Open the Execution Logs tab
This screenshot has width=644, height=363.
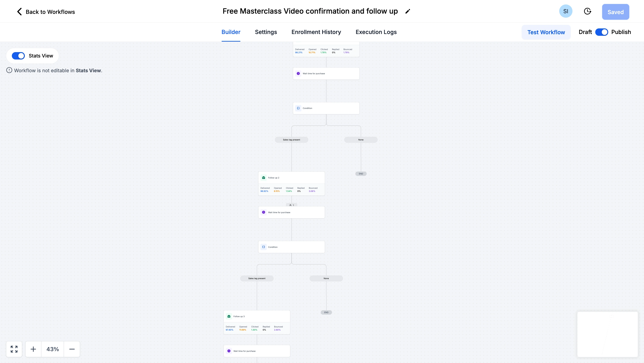tap(376, 32)
